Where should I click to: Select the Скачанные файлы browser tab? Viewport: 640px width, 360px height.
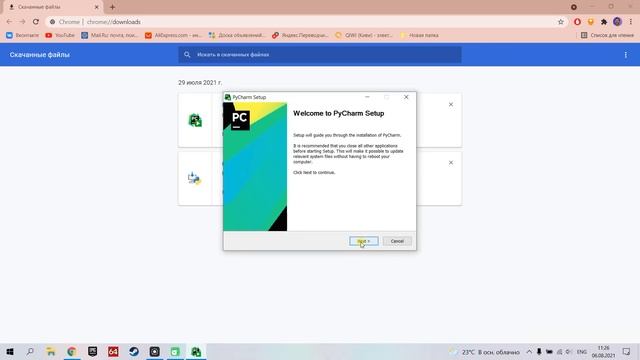[x=53, y=7]
